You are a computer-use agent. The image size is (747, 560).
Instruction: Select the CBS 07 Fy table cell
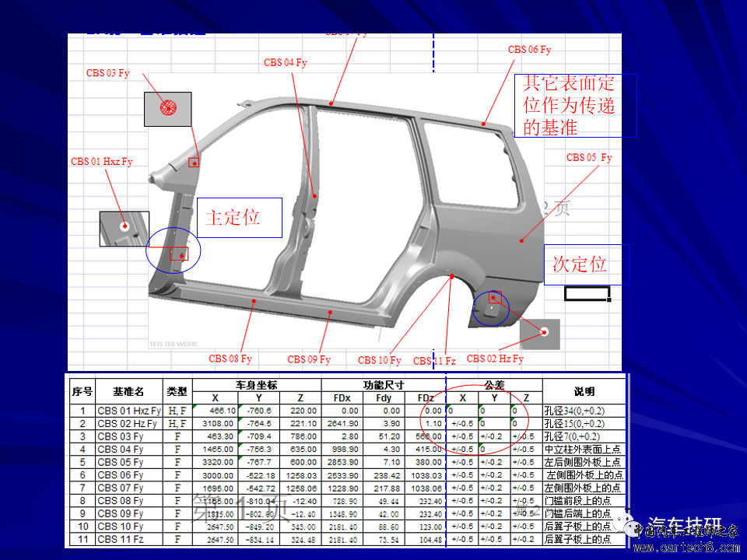point(129,488)
